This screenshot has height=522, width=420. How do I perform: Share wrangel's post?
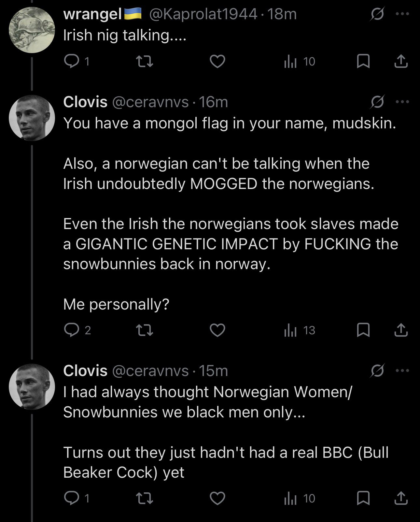[401, 61]
